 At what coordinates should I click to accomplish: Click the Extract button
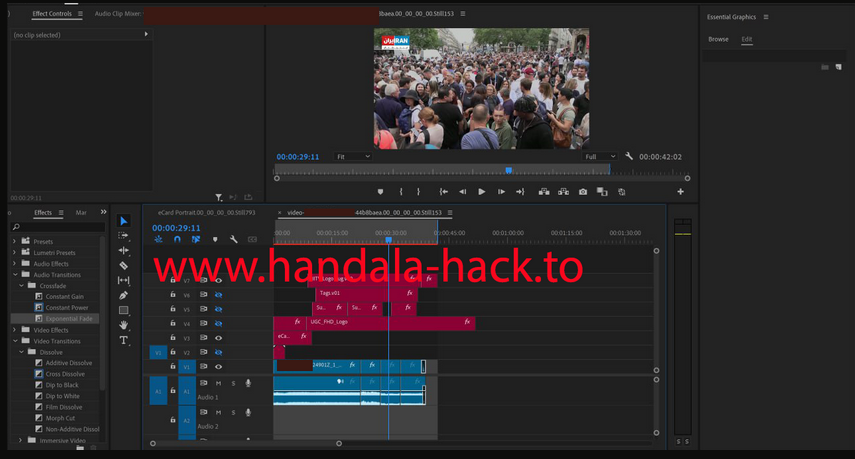(x=563, y=192)
